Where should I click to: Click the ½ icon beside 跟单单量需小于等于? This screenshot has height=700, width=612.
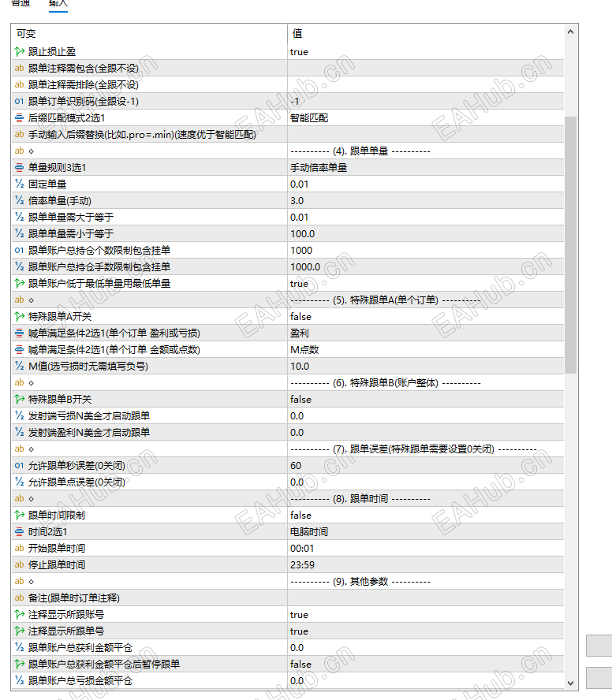coord(19,233)
